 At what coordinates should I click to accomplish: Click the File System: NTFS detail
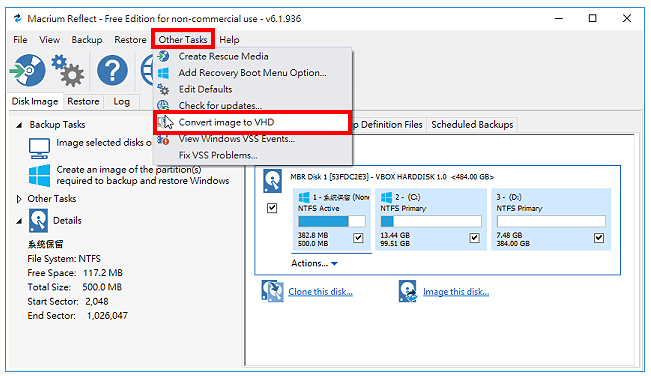click(64, 259)
